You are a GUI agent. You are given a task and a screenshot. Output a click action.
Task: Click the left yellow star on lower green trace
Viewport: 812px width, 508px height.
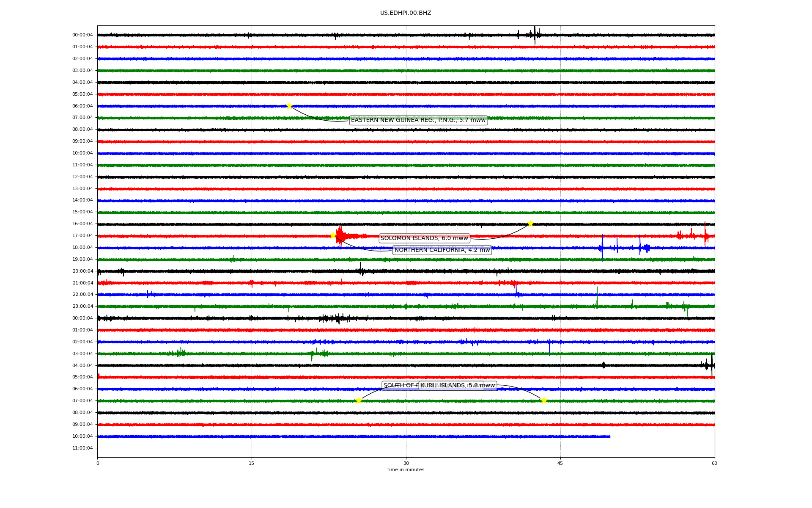[359, 400]
